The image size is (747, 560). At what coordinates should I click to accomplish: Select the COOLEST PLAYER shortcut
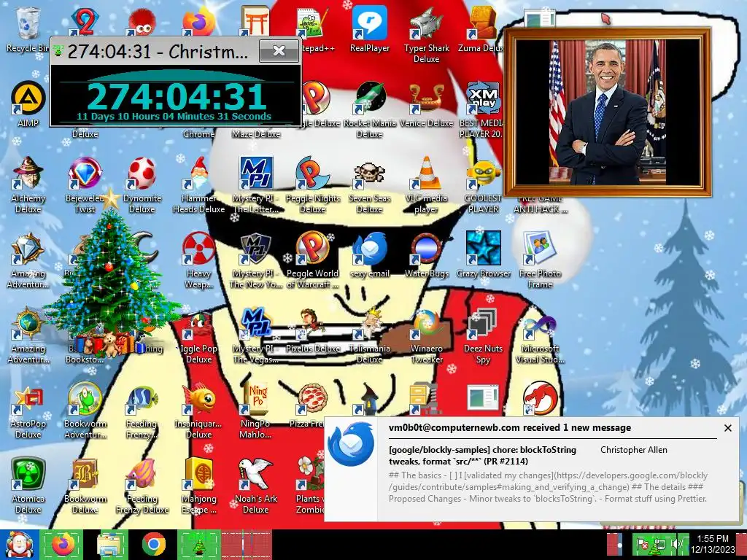point(483,184)
